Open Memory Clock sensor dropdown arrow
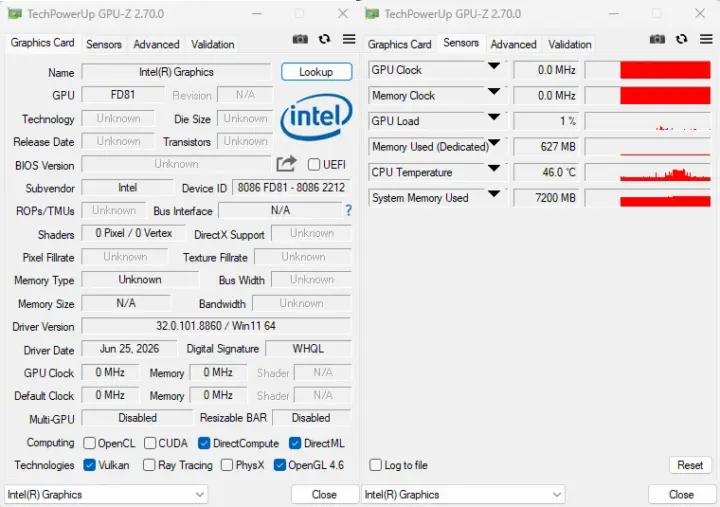This screenshot has height=507, width=720. (494, 91)
